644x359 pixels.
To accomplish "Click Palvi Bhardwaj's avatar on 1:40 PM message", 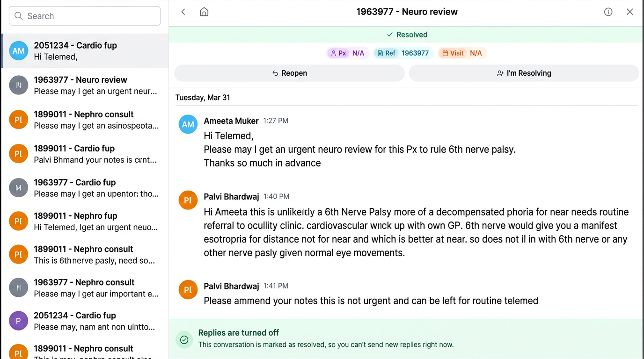I will click(188, 200).
